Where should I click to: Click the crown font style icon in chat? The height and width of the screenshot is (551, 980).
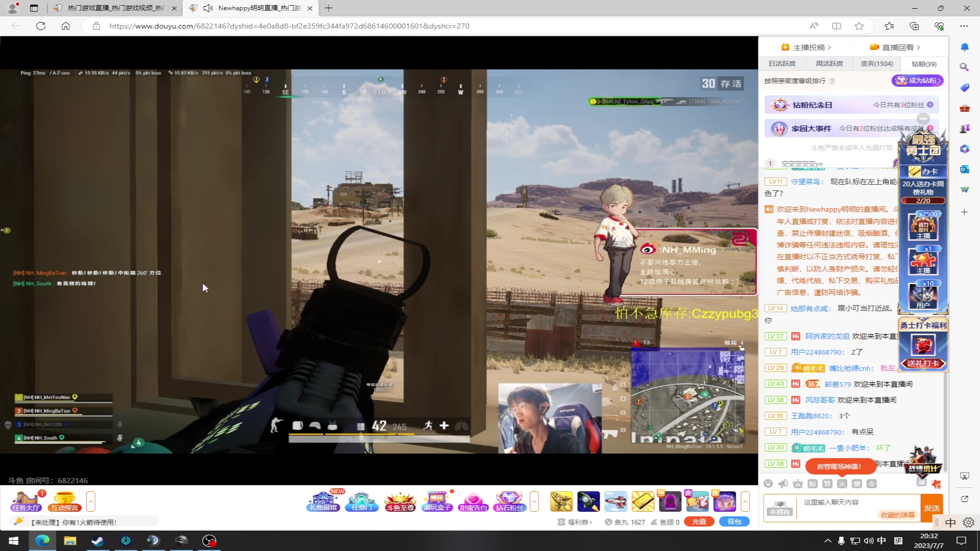point(798,484)
